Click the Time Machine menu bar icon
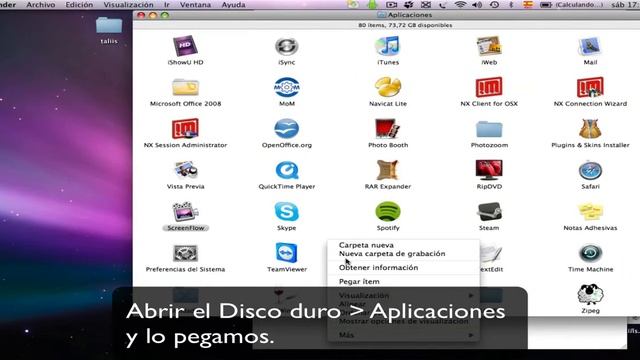The image size is (640, 360). [494, 4]
